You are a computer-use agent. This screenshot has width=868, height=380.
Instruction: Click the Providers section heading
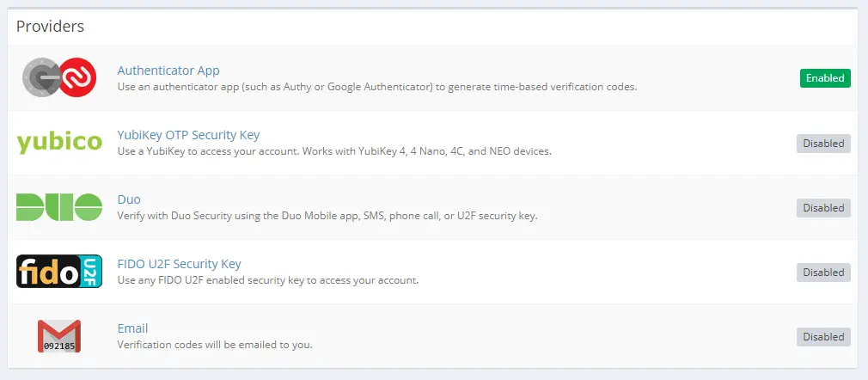(x=51, y=27)
